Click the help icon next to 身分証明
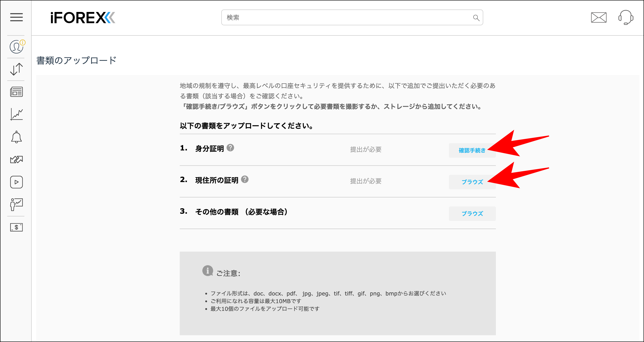 [x=230, y=148]
